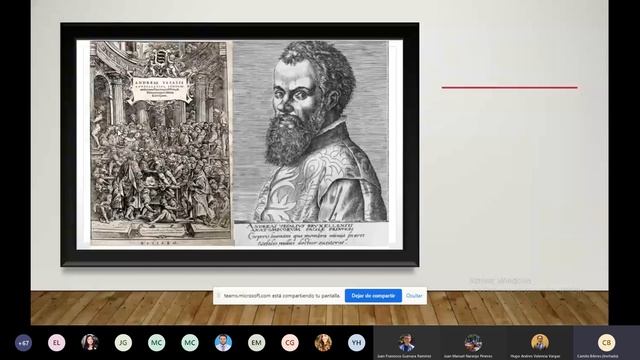Open Juan Manuel Naranjo participant tile
This screenshot has height=360, width=640.
(473, 343)
